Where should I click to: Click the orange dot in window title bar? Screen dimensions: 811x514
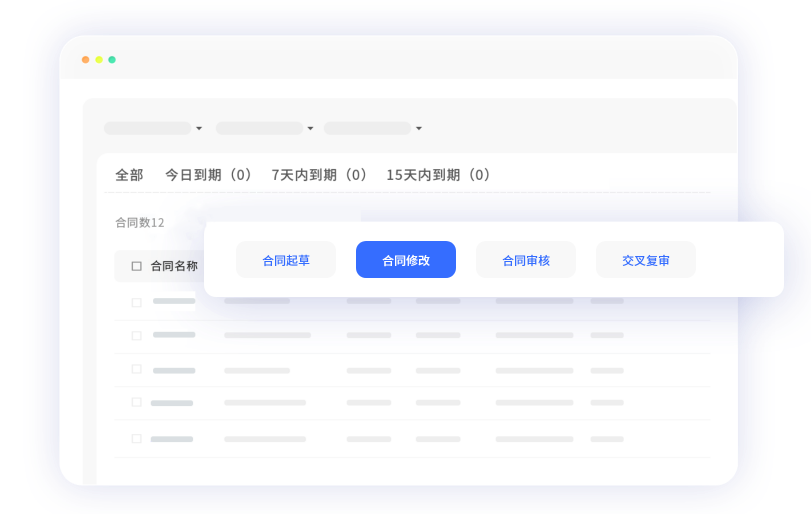click(x=86, y=60)
